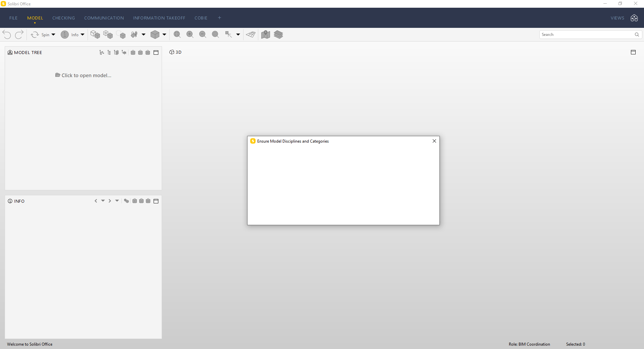This screenshot has height=349, width=644.
Task: Redo the last action in the toolbar
Action: (x=19, y=35)
